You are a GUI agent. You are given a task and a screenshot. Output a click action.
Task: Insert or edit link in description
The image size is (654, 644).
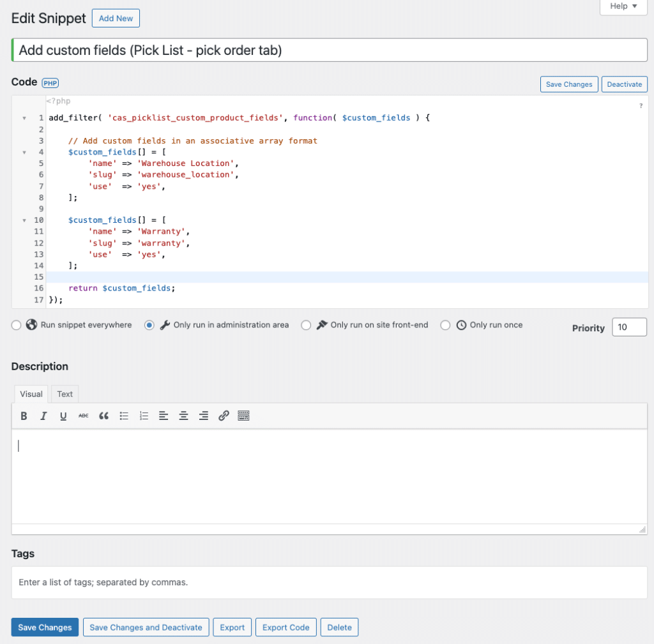point(224,416)
